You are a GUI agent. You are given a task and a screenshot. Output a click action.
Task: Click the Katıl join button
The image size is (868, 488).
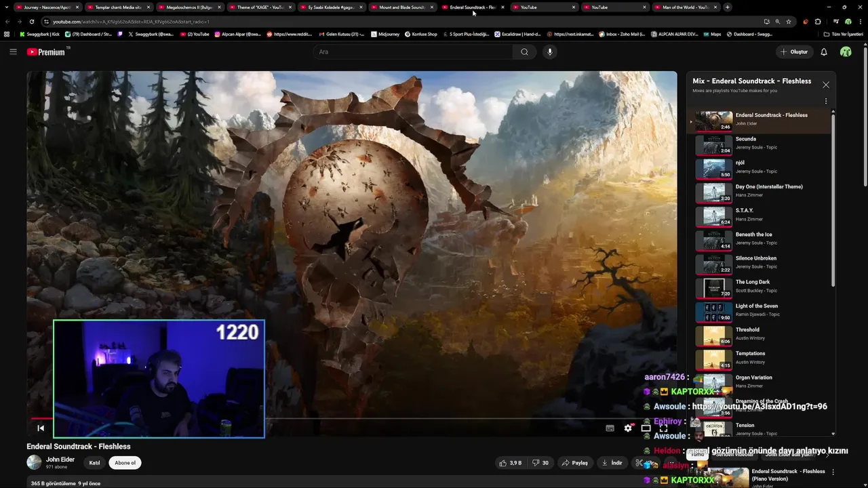(x=94, y=463)
